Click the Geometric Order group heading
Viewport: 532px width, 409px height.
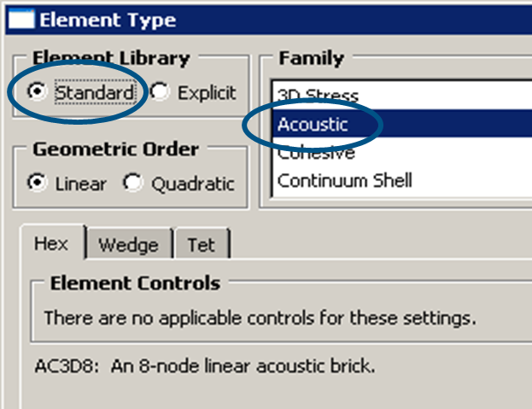[115, 149]
